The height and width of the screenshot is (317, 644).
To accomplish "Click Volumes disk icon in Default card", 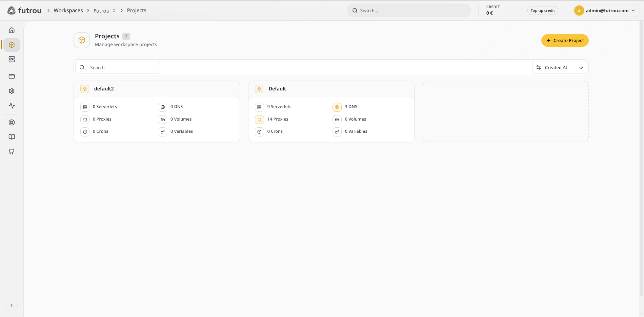I will (337, 120).
